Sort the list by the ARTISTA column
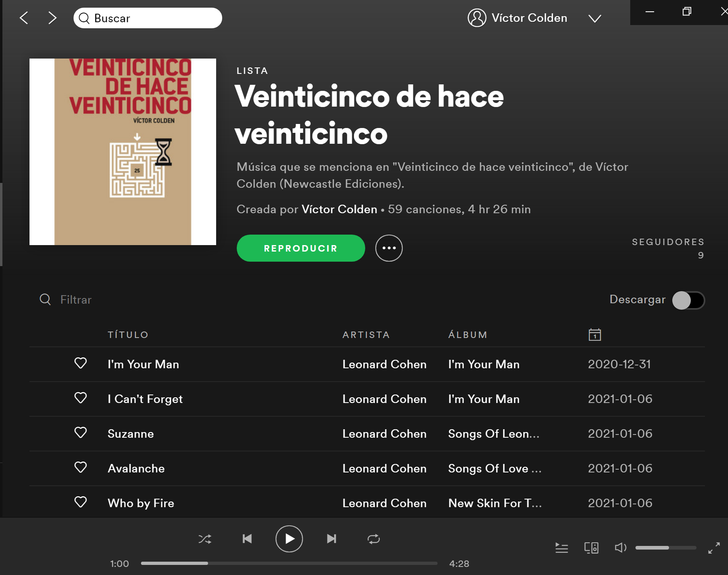Viewport: 728px width, 575px height. pos(366,335)
